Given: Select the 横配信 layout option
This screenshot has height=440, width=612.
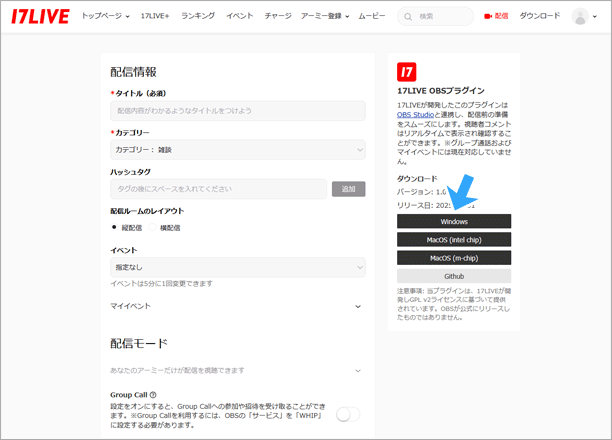Looking at the screenshot, I should (152, 227).
